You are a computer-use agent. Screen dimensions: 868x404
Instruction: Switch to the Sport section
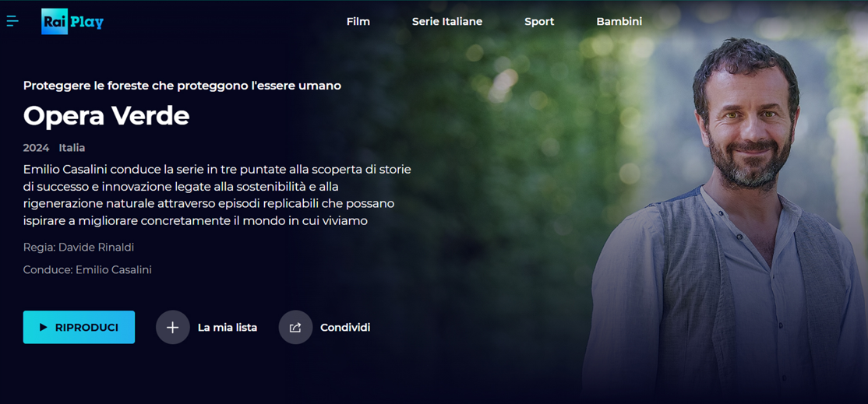539,22
